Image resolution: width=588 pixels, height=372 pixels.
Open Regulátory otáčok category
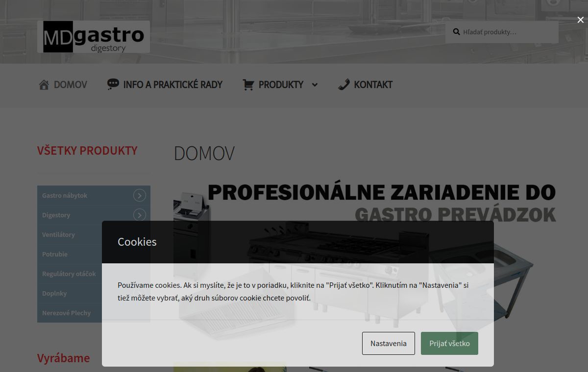(69, 274)
